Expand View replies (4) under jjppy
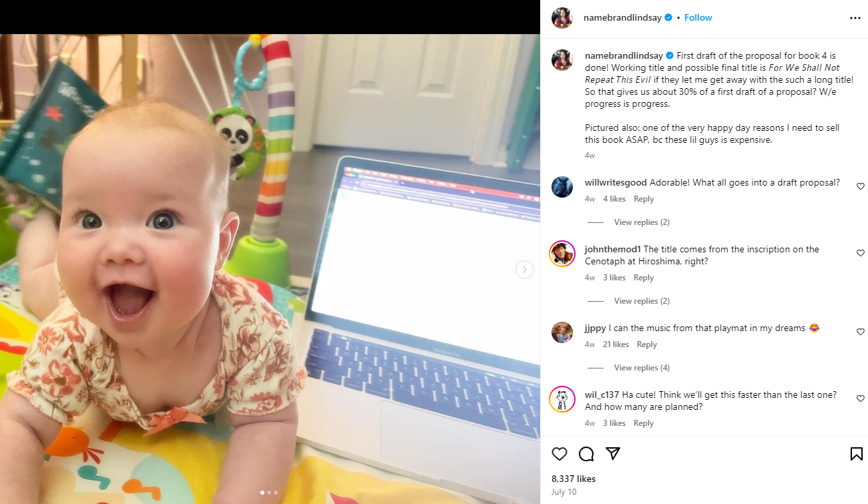Screen dimensions: 868x504 [x=642, y=368]
